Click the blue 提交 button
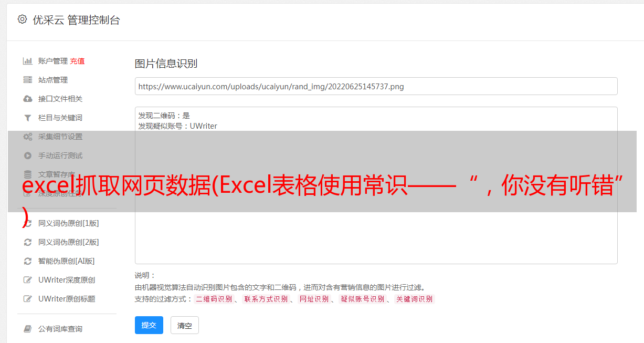The width and height of the screenshot is (644, 343). click(x=149, y=325)
